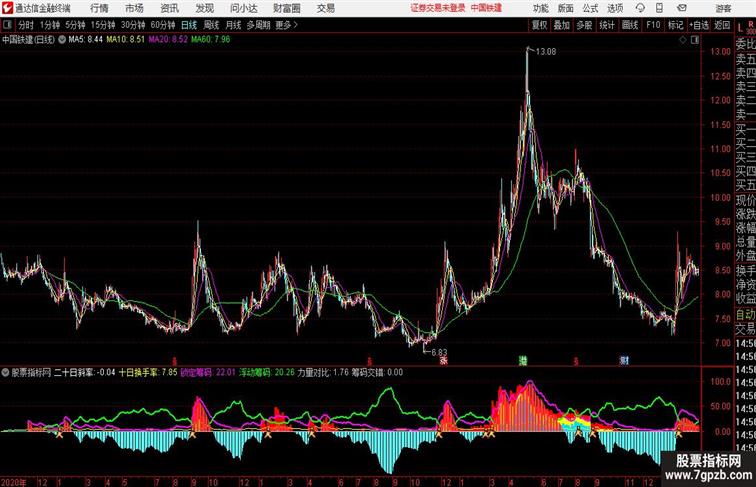756x487 pixels.
Task: Click the MA60: 7.96 label
Action: click(x=211, y=40)
